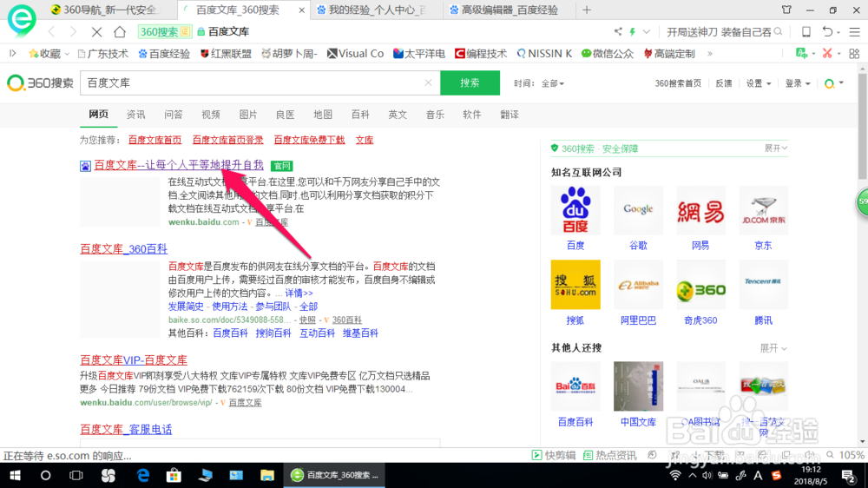
Task: Click the 搜索 search button
Action: click(470, 82)
